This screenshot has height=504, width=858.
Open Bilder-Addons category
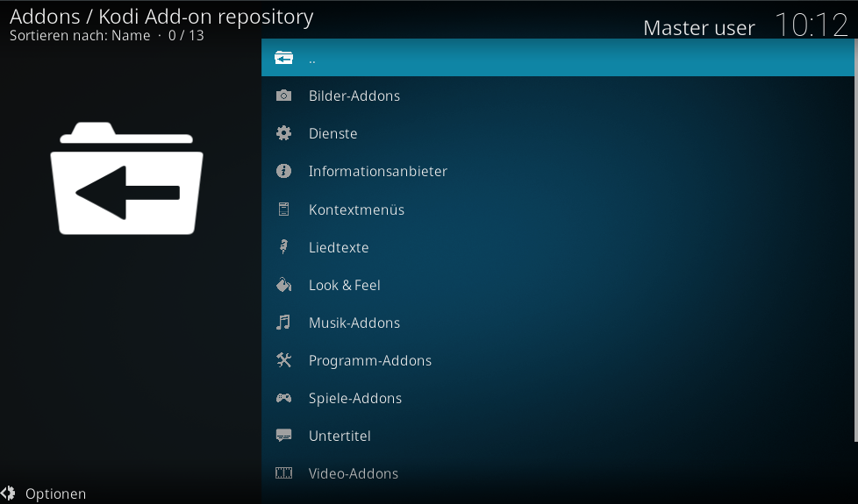coord(558,96)
